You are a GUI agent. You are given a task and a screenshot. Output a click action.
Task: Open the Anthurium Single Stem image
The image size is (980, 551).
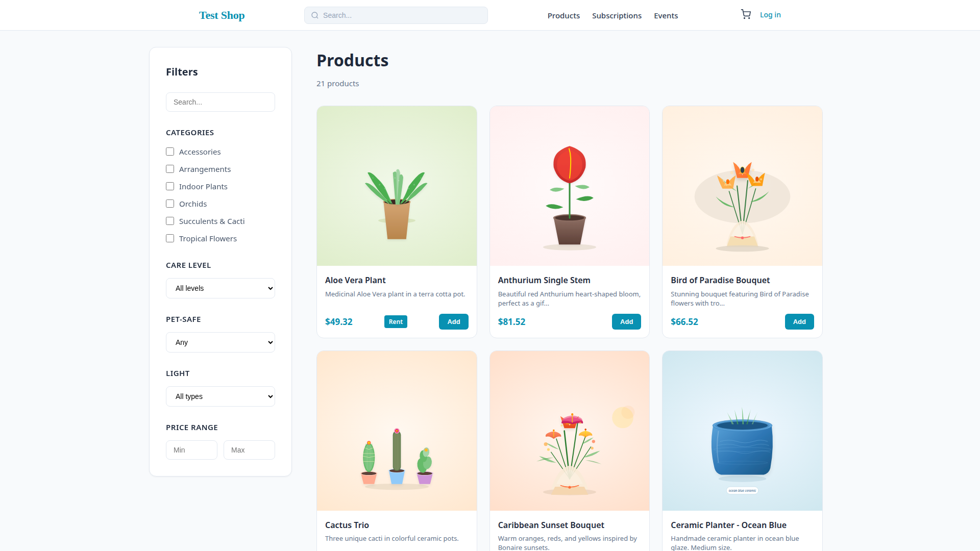570,186
